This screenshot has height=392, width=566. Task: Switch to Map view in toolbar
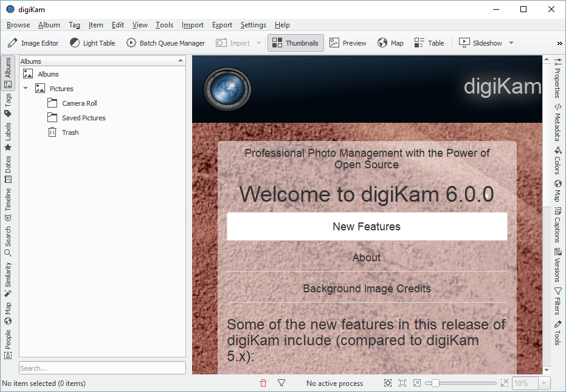(390, 43)
